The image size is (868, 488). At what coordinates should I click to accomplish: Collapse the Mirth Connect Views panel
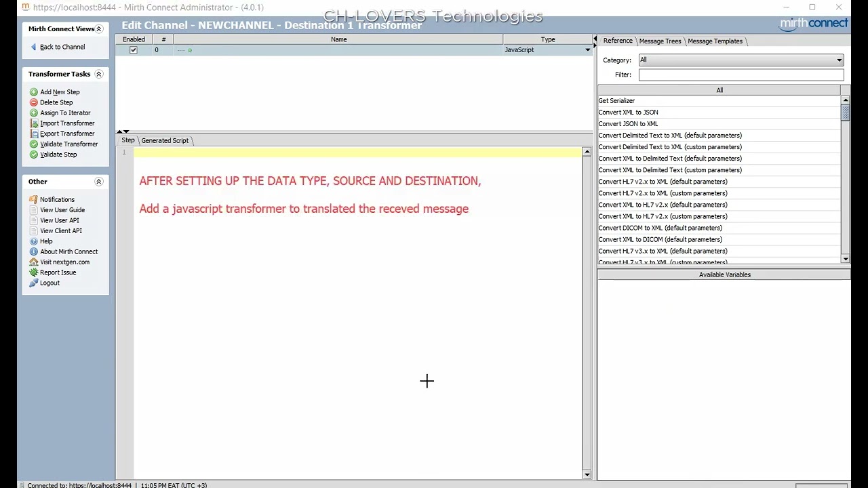pos(99,29)
